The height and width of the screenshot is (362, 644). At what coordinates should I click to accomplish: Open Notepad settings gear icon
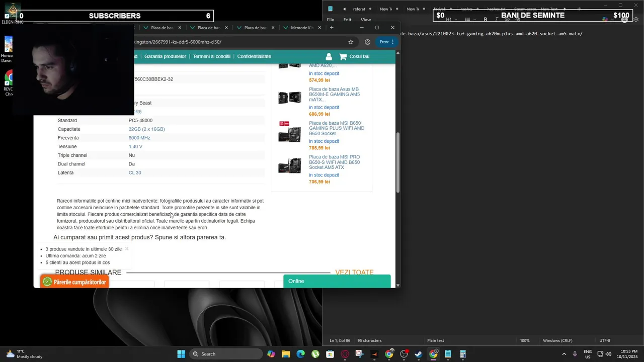[636, 20]
